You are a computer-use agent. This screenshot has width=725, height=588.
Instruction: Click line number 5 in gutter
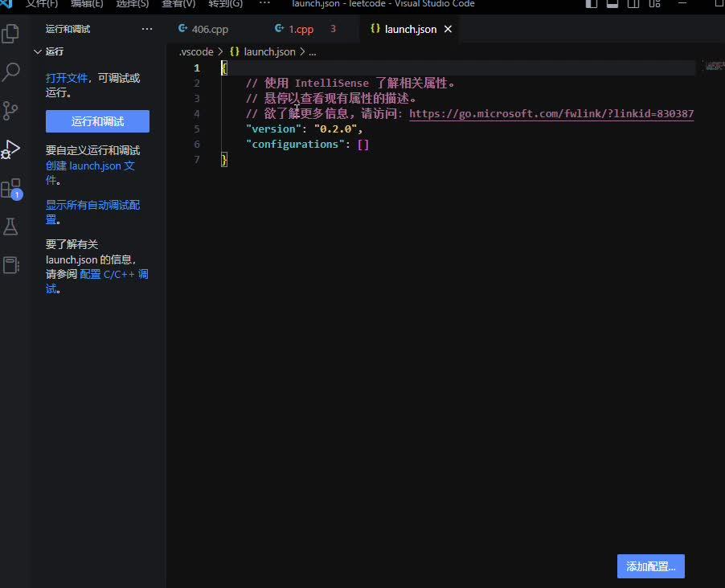(197, 129)
